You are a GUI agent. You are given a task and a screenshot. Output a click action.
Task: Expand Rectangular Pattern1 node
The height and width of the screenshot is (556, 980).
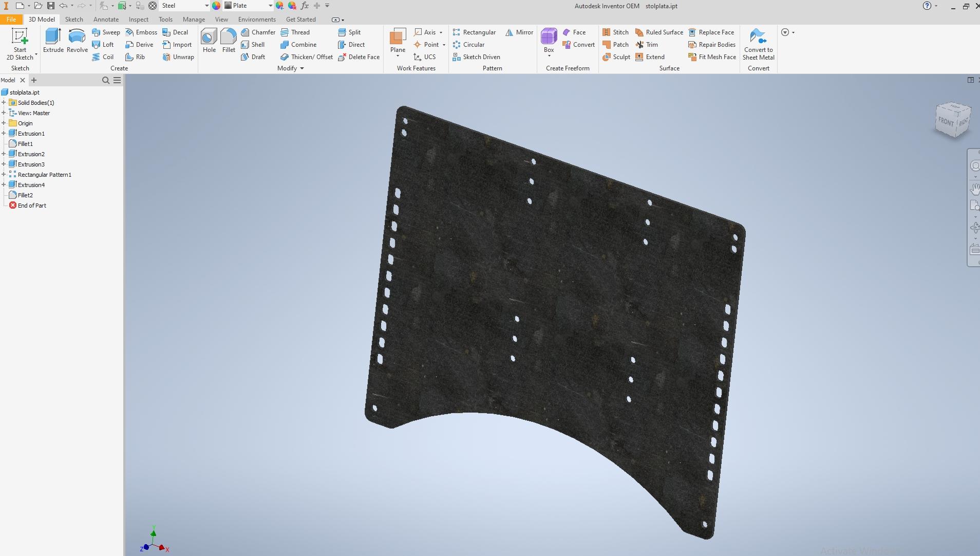pos(4,175)
